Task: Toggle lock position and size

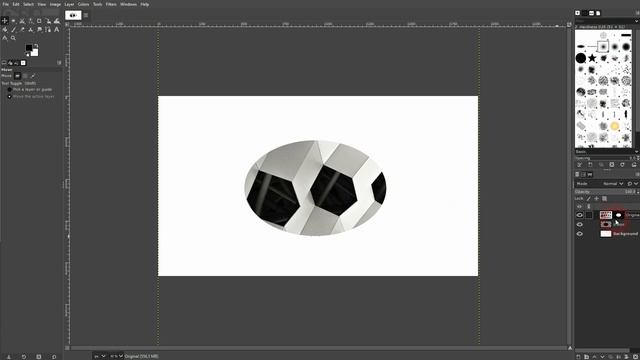Action: (x=596, y=199)
